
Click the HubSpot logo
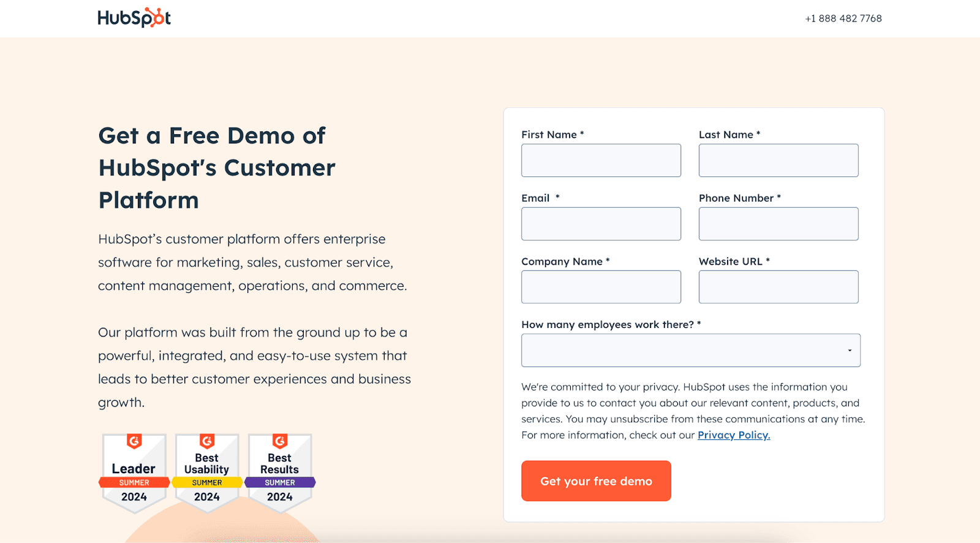[134, 18]
